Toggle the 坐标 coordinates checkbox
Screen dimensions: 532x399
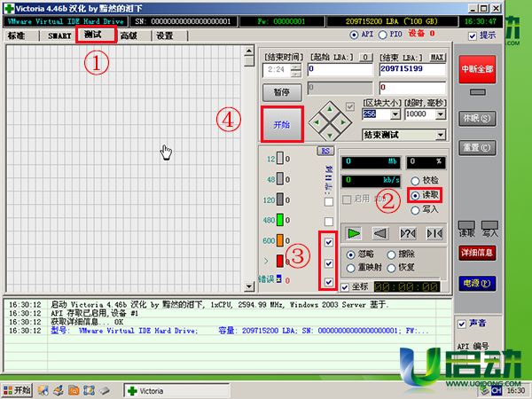pos(345,287)
